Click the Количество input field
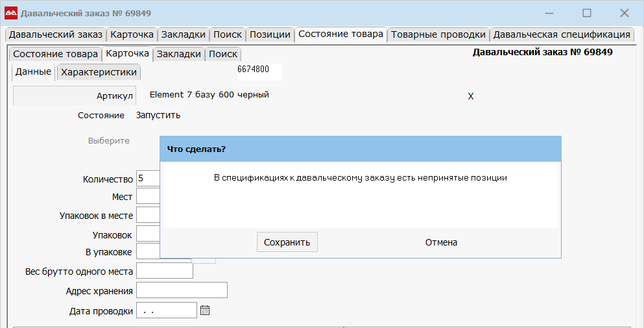 (148, 179)
